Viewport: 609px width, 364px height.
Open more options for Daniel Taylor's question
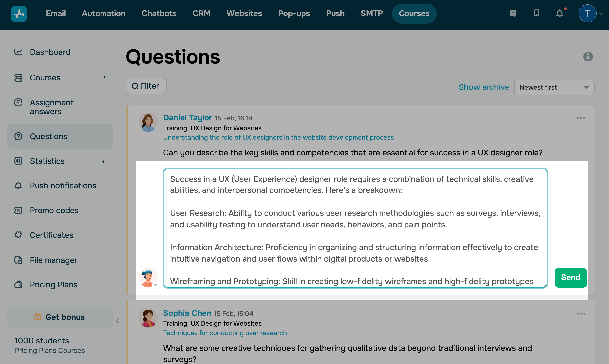pos(581,118)
